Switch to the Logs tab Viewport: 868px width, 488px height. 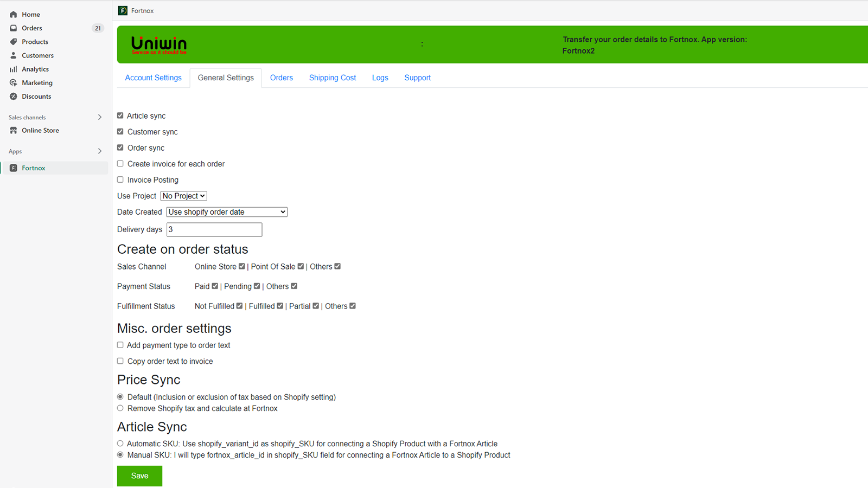[x=380, y=78]
